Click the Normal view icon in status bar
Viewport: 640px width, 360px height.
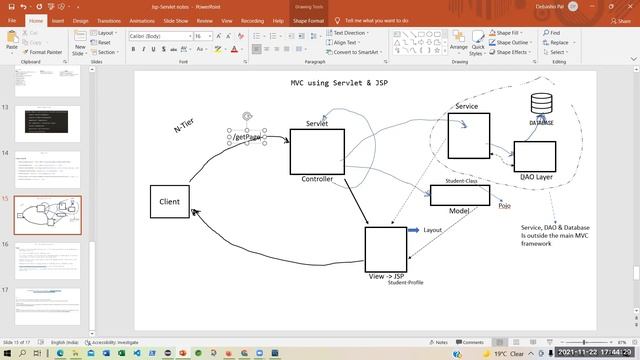pos(500,342)
